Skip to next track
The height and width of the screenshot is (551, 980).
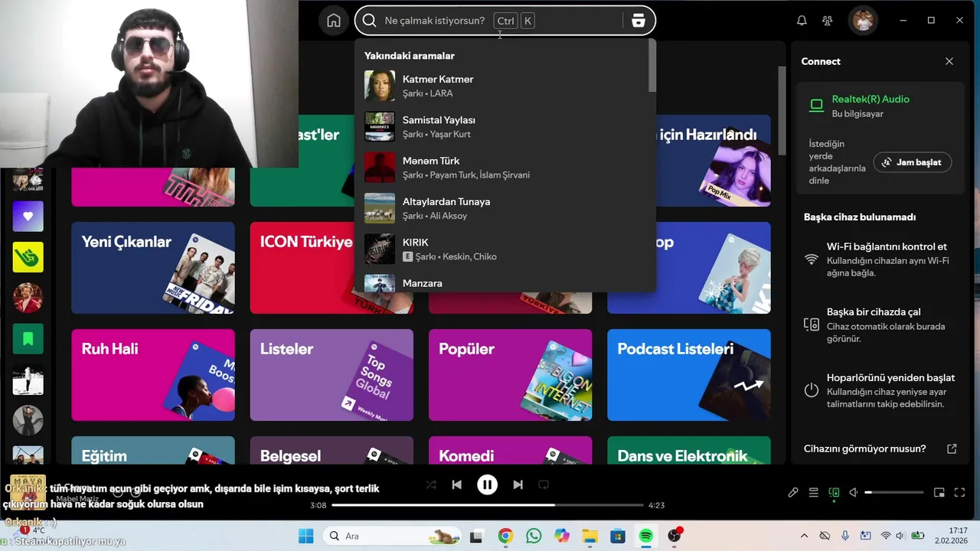(x=518, y=484)
